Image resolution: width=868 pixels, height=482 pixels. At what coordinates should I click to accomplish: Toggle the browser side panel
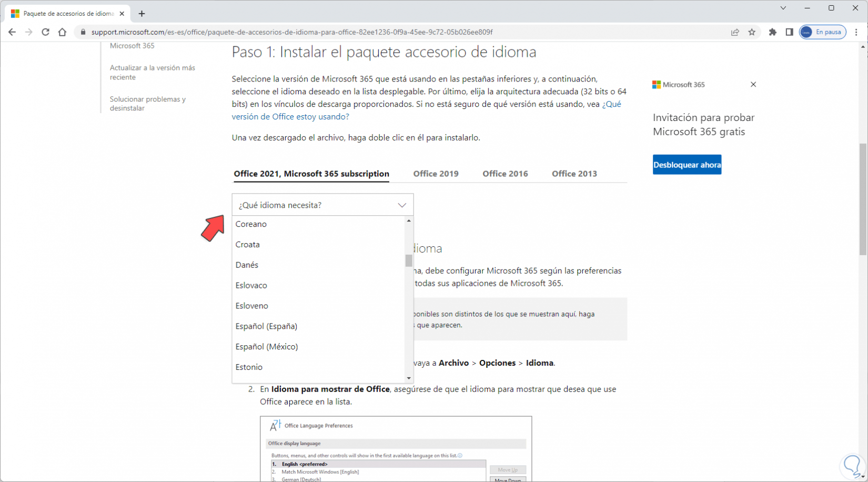pyautogui.click(x=789, y=32)
